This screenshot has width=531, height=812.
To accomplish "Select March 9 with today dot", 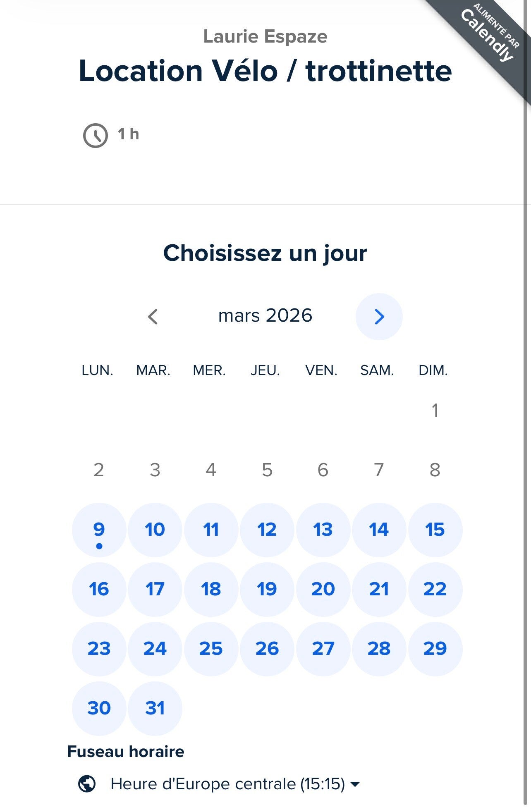I will click(99, 530).
